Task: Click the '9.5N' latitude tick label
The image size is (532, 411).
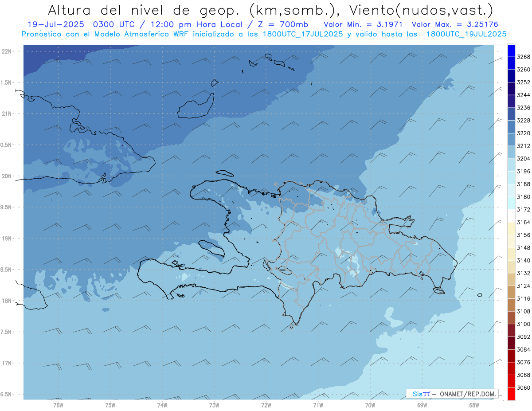Action: (7, 207)
